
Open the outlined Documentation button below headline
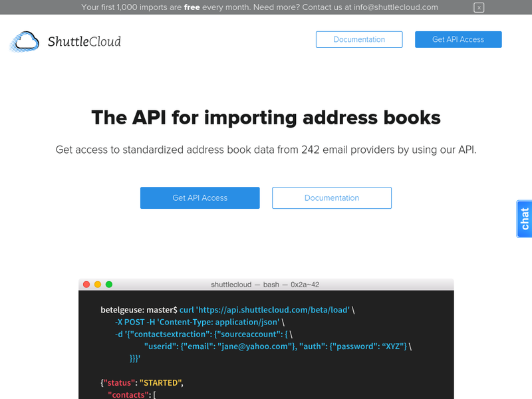(331, 198)
